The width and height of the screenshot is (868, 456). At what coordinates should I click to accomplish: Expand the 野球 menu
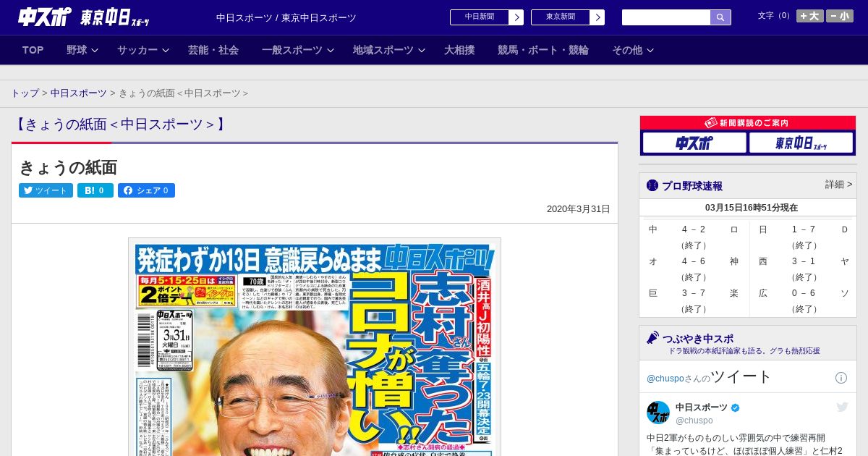click(82, 50)
